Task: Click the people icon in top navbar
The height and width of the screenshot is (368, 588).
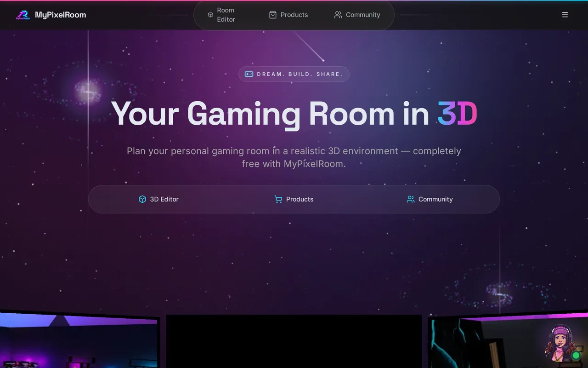Action: (338, 15)
